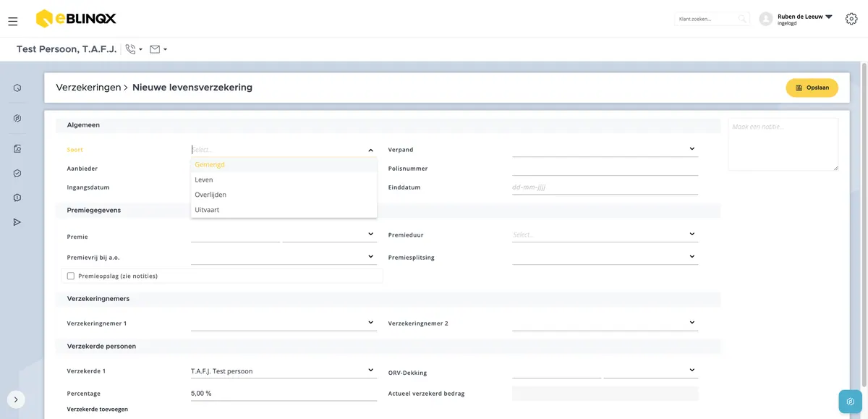
Task: Click the envelope mail icon
Action: click(x=155, y=49)
